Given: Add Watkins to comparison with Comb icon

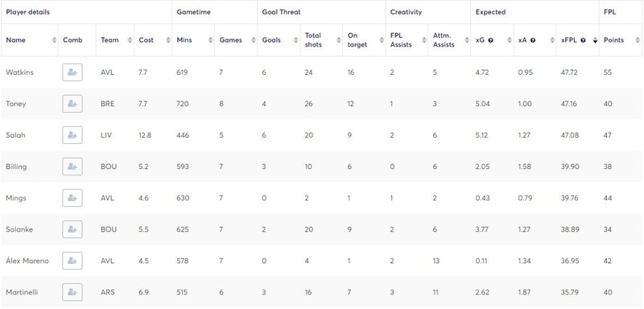Looking at the screenshot, I should [72, 72].
